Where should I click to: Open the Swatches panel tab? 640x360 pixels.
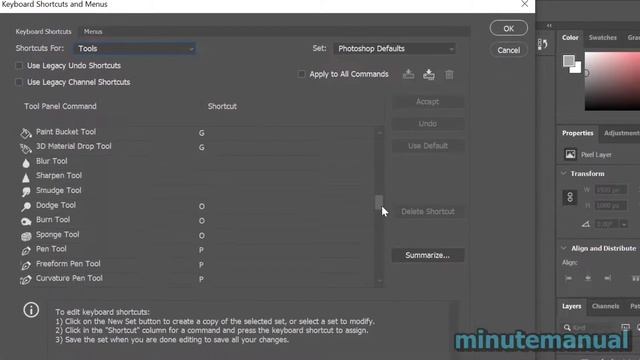(602, 38)
